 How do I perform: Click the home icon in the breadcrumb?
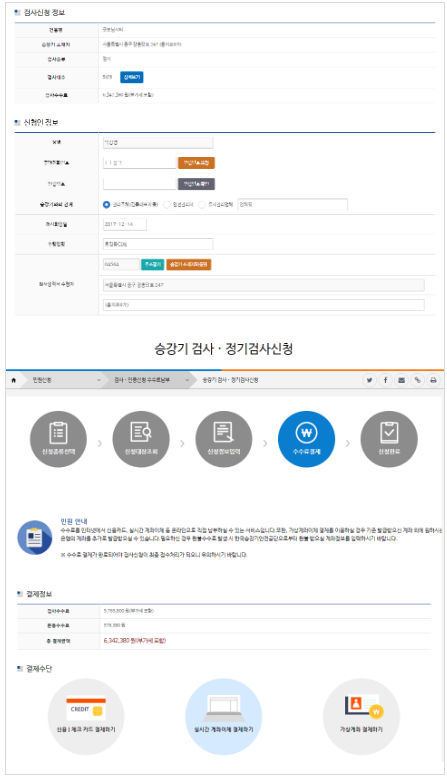tap(13, 380)
